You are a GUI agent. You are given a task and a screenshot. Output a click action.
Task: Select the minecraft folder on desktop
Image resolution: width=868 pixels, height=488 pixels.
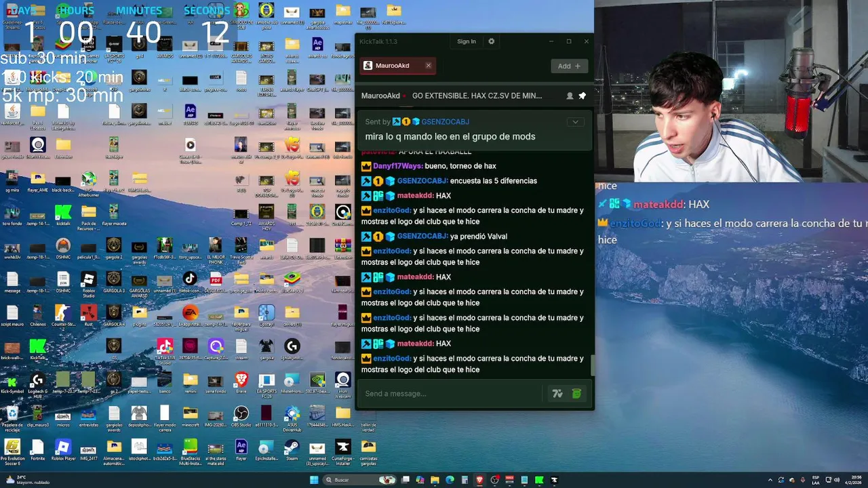tap(190, 416)
